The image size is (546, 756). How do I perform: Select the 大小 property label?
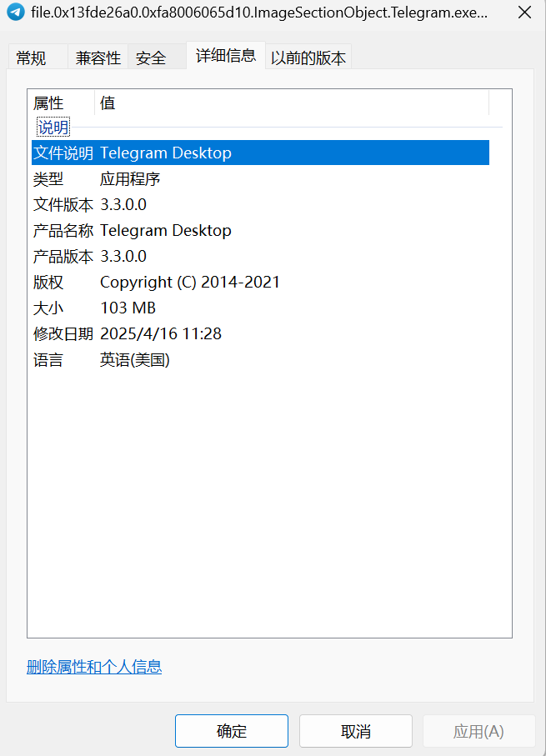click(48, 308)
